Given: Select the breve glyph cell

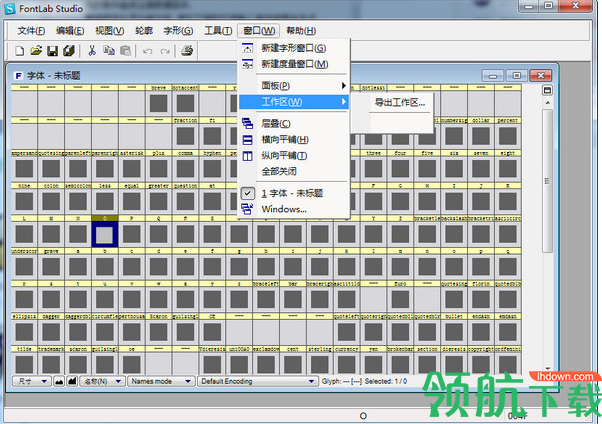Looking at the screenshot, I should (x=159, y=103).
